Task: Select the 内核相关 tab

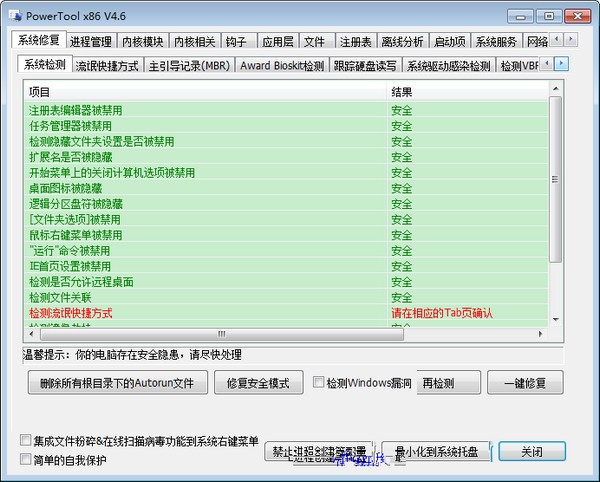Action: click(195, 41)
